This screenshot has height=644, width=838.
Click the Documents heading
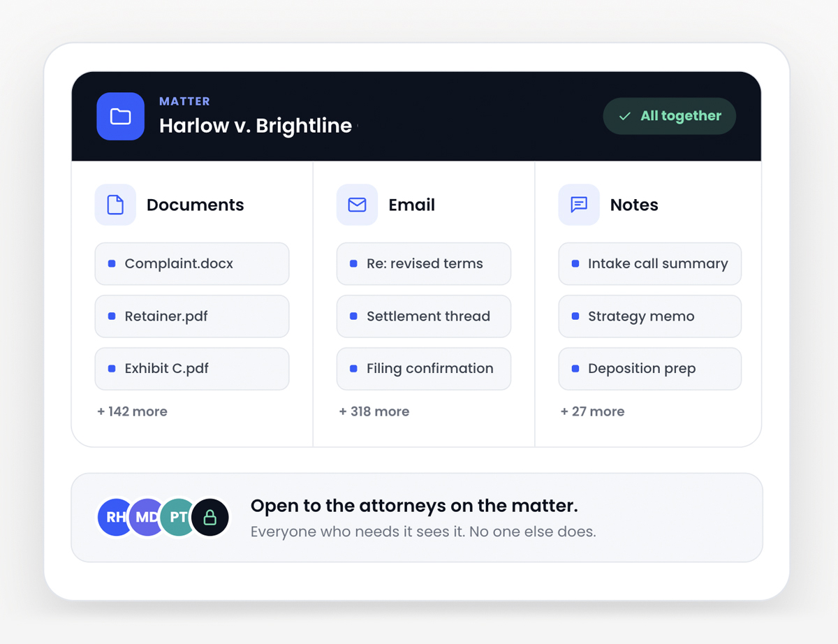tap(196, 205)
